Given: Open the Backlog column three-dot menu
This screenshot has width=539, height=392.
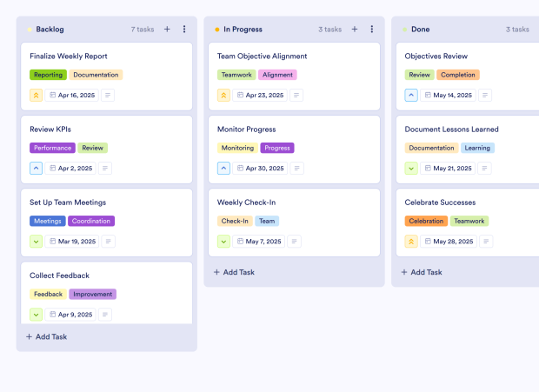Looking at the screenshot, I should [184, 30].
